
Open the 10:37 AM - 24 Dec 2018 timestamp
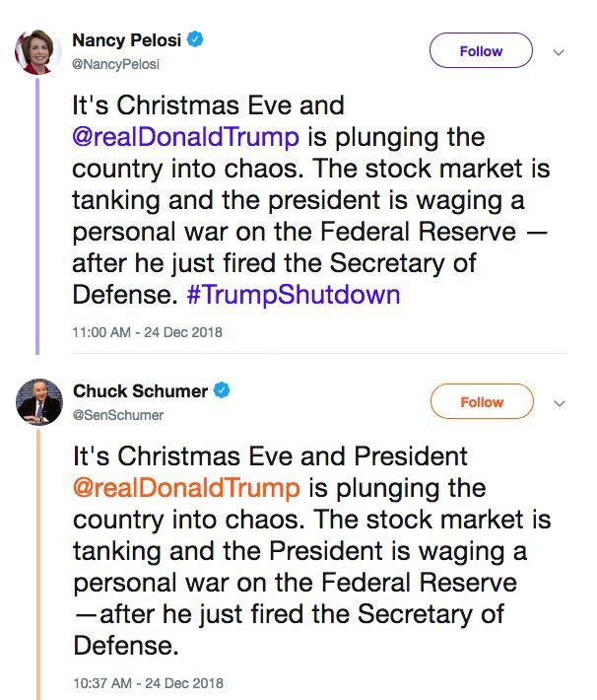point(148,682)
